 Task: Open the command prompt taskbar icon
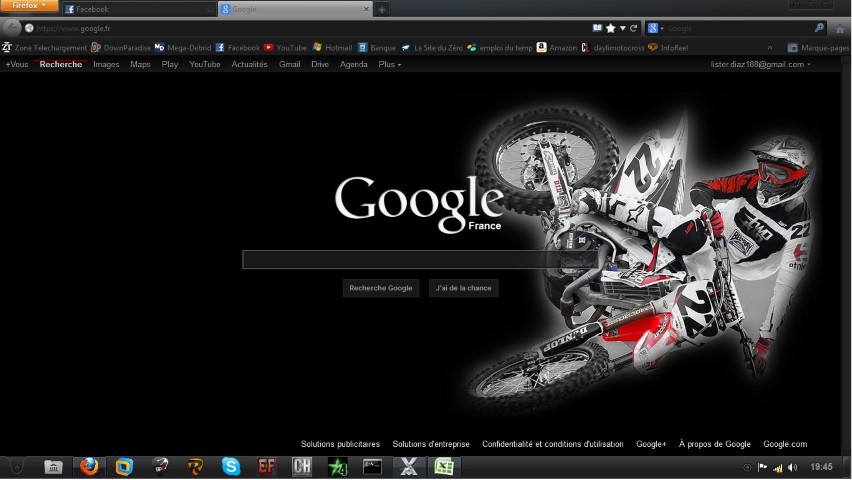[372, 467]
